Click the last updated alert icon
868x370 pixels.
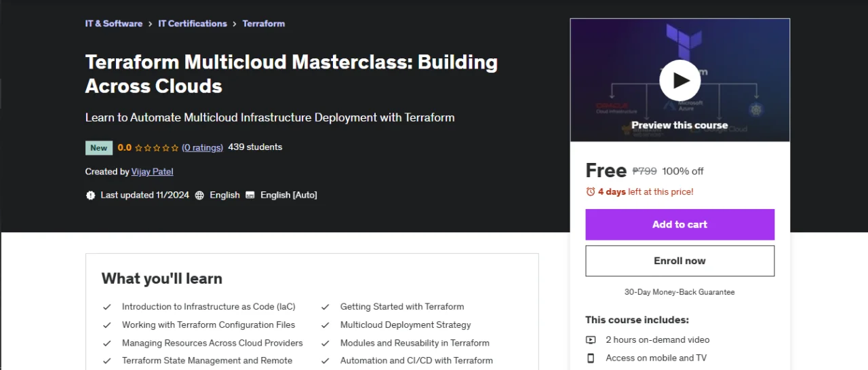tap(91, 195)
